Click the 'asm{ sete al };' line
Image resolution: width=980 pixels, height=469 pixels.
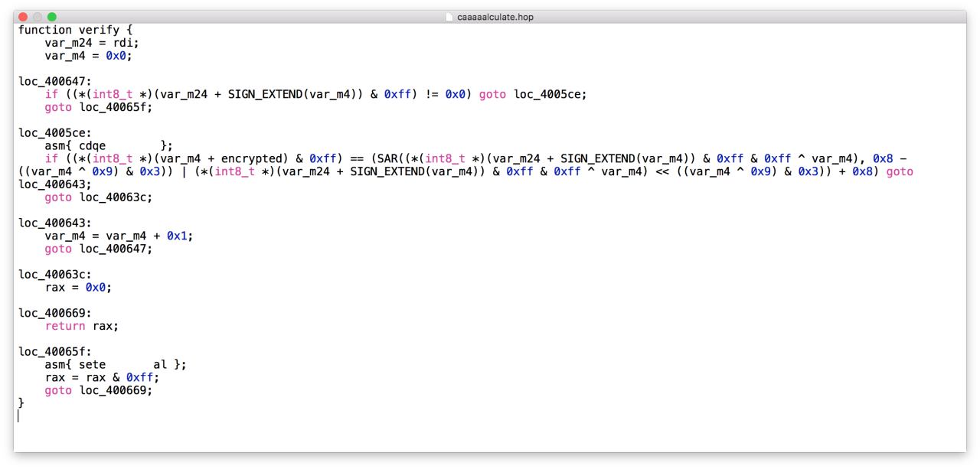tap(115, 365)
